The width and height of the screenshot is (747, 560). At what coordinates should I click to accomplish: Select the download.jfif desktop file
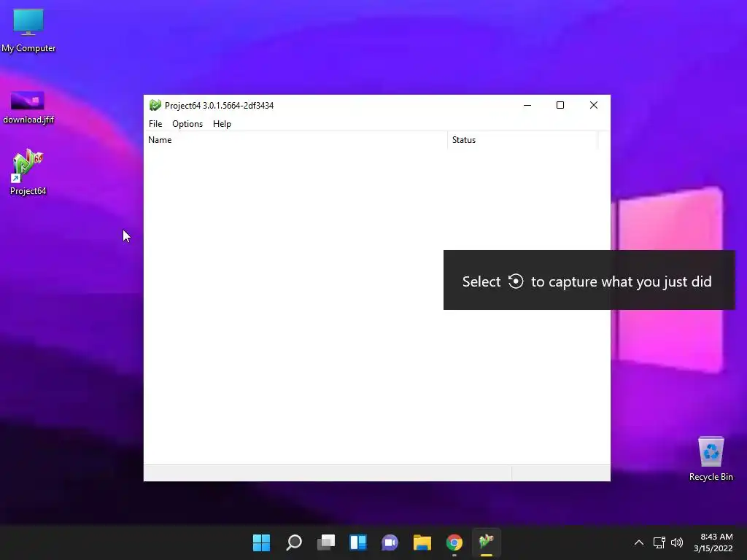[28, 108]
